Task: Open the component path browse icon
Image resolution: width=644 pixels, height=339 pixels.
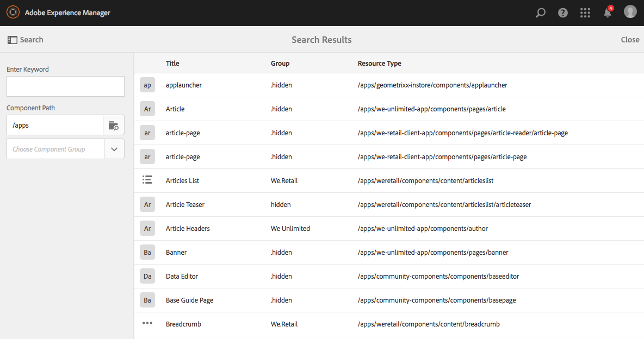Action: click(x=113, y=125)
